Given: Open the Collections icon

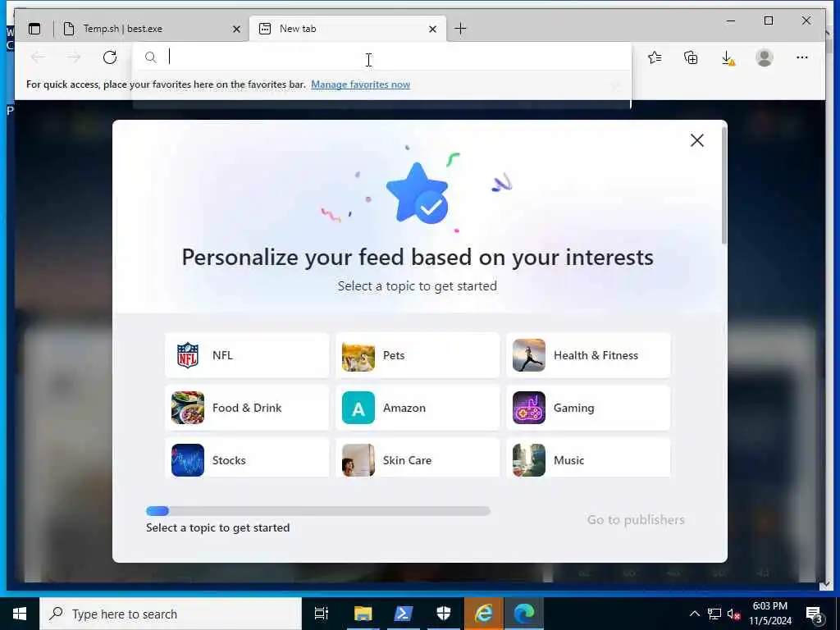Looking at the screenshot, I should [691, 57].
